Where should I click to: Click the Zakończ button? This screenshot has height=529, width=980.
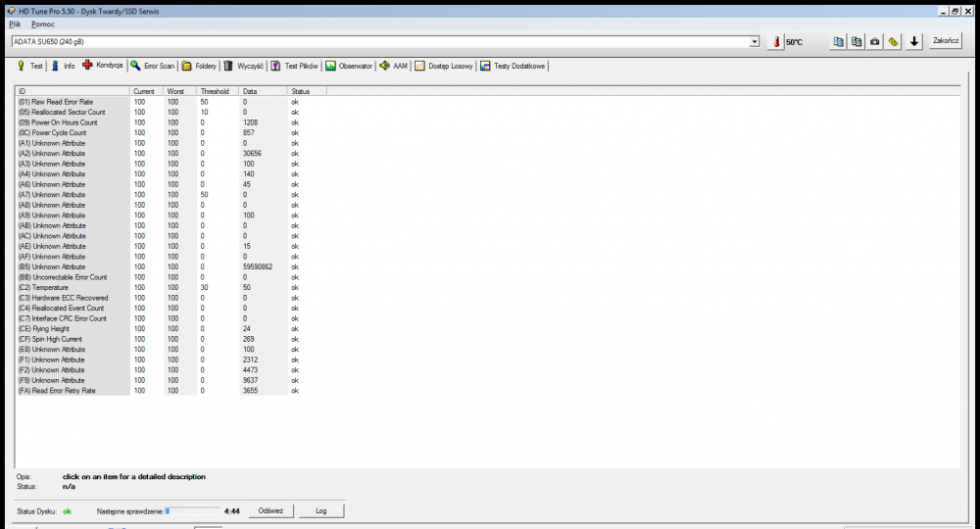pyautogui.click(x=945, y=41)
